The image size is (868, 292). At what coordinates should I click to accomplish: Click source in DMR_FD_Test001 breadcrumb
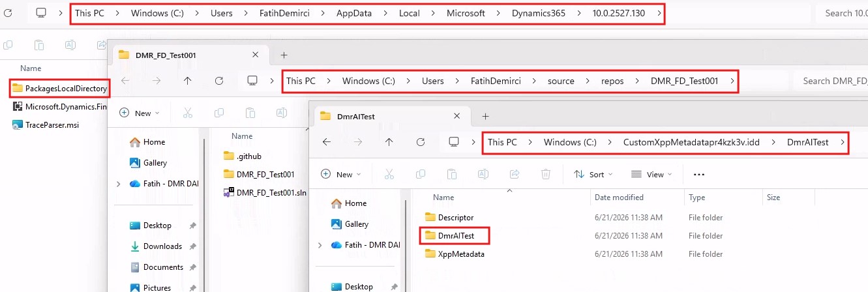561,81
